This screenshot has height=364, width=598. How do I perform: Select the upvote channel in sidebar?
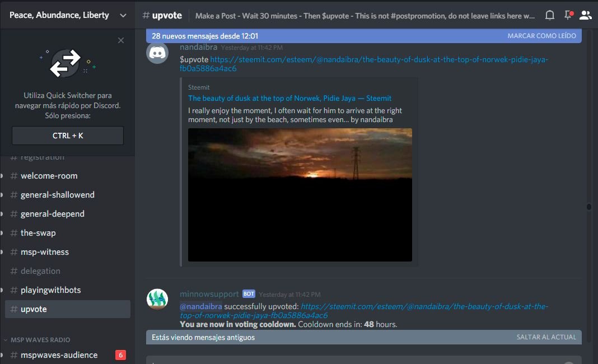(68, 310)
